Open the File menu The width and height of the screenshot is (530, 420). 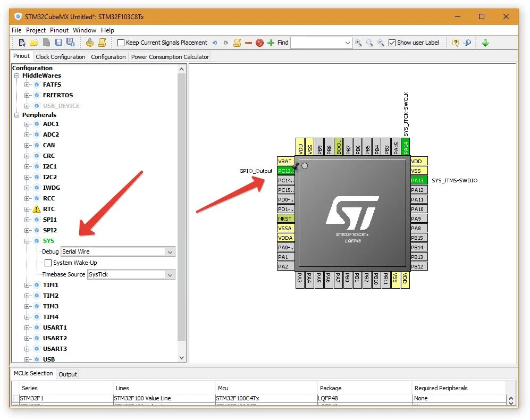(x=16, y=30)
